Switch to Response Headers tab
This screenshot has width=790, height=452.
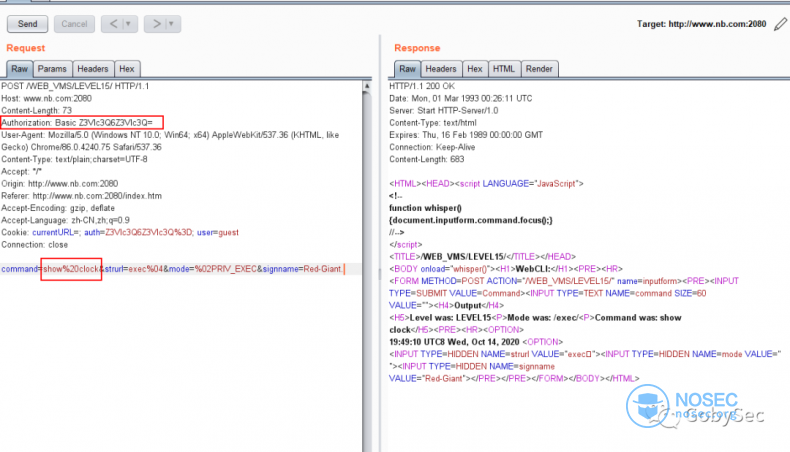click(x=440, y=69)
